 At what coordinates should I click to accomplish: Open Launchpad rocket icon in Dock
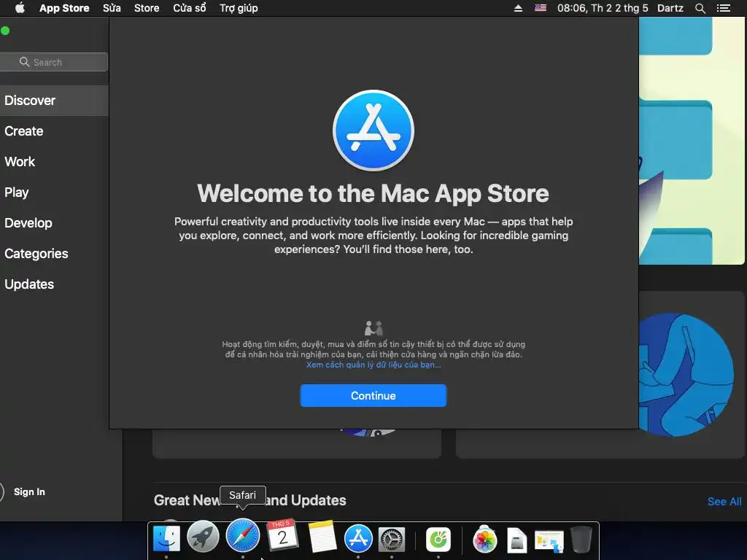(203, 537)
